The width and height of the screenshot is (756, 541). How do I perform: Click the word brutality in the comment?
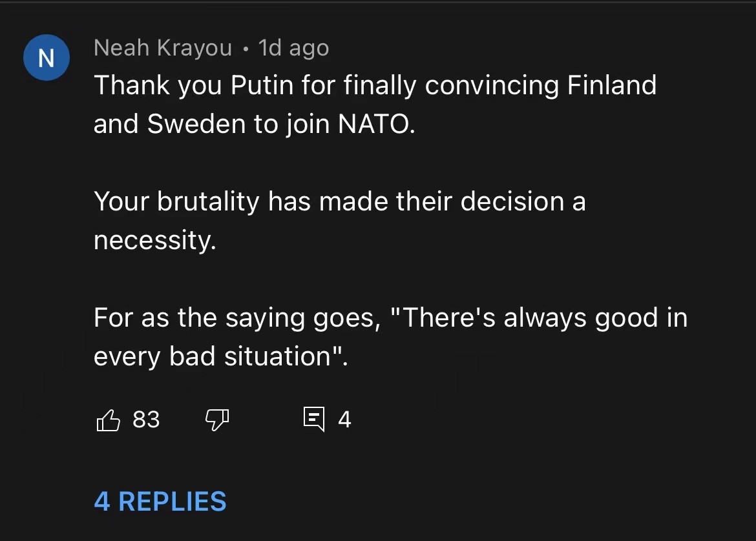pyautogui.click(x=208, y=202)
